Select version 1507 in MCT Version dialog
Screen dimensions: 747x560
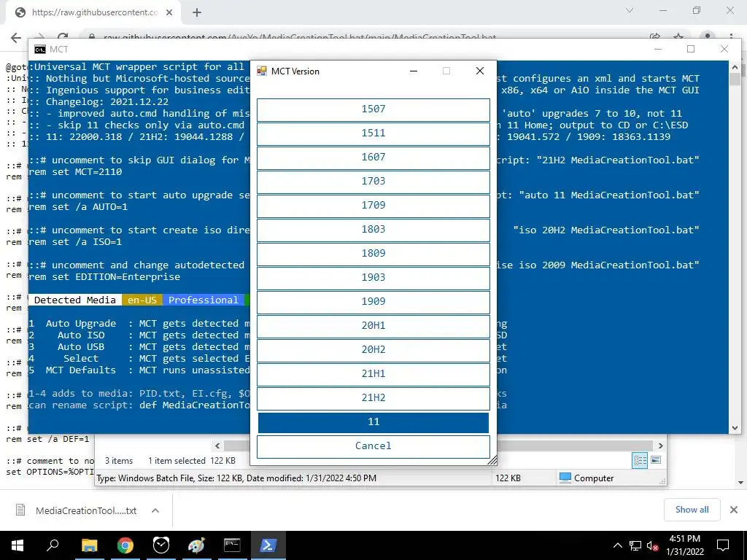click(x=373, y=109)
